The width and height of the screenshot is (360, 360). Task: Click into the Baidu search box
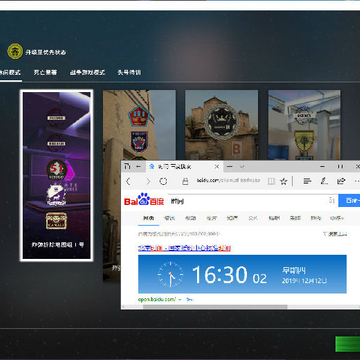(248, 201)
